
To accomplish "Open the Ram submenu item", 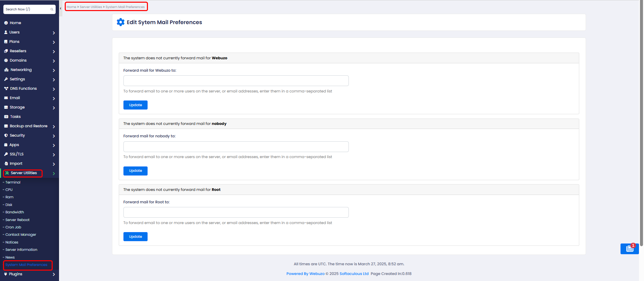I will pos(9,197).
